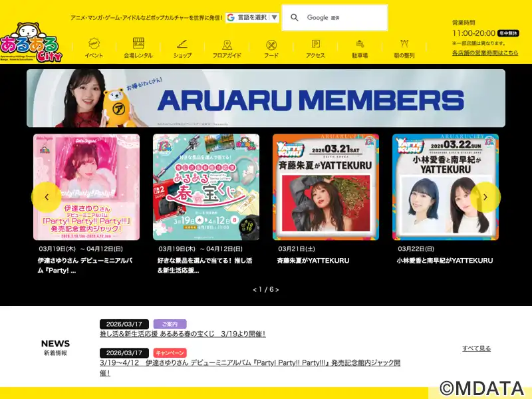Image resolution: width=532 pixels, height=399 pixels.
Task: Click the あるある City logo
Action: 31,43
